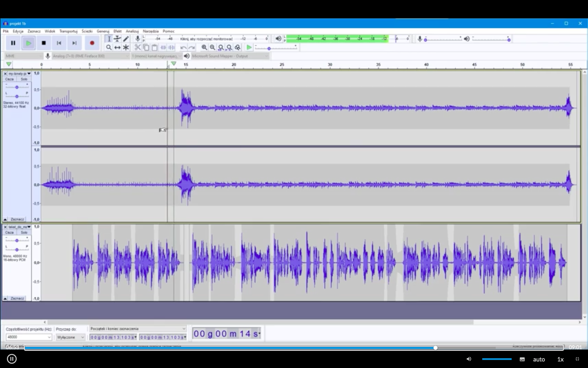Click Zaznacz button of tekst_do_mo track
Screen dimensions: 588x368
(17, 298)
